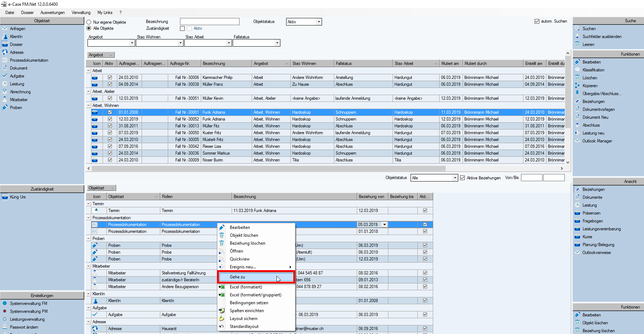
Task: Open Anfragen in the Objektart sidebar
Action: point(18,29)
